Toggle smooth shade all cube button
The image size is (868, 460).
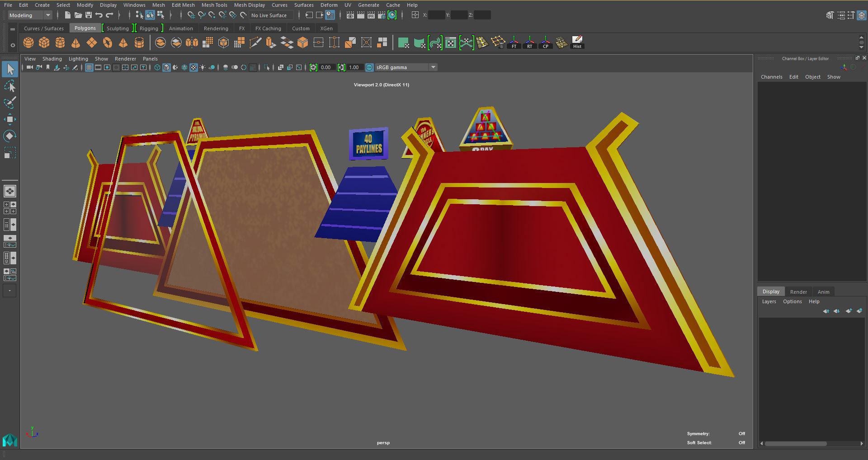click(x=166, y=67)
